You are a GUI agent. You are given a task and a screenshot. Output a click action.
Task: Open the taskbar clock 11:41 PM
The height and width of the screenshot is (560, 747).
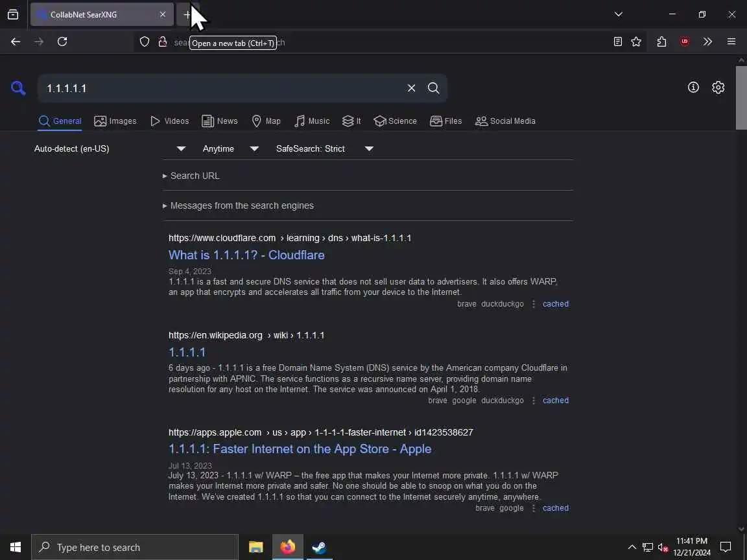[x=692, y=547]
